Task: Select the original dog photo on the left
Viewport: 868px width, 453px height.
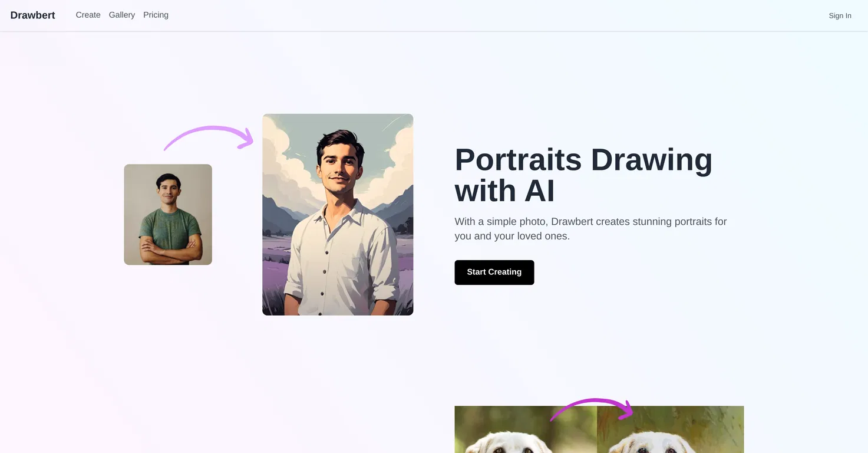Action: tap(526, 429)
